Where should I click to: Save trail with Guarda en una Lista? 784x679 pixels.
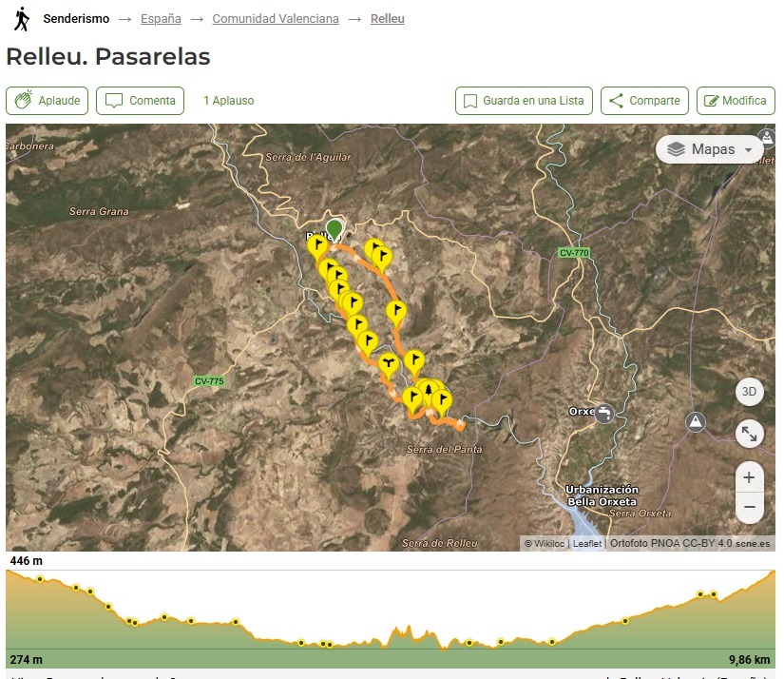[x=524, y=101]
